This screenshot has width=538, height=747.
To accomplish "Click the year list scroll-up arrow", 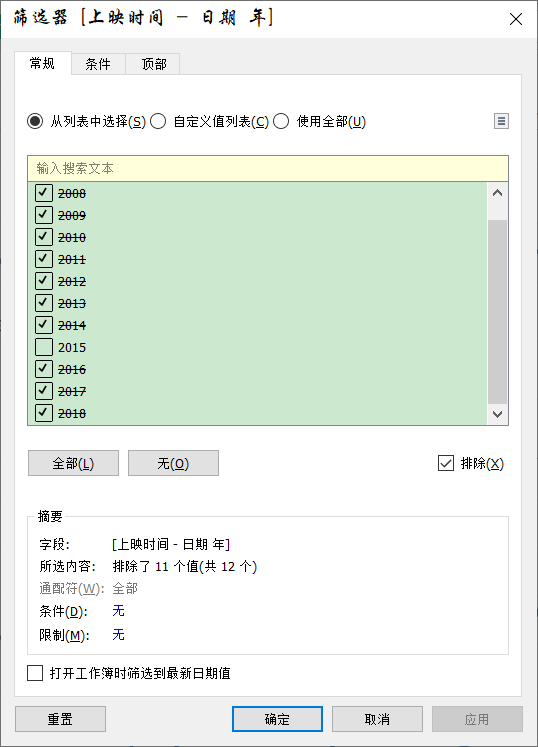I will [497, 193].
